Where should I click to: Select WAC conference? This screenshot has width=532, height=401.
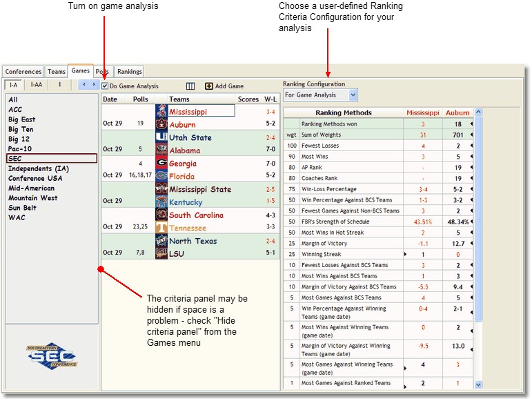[x=17, y=217]
